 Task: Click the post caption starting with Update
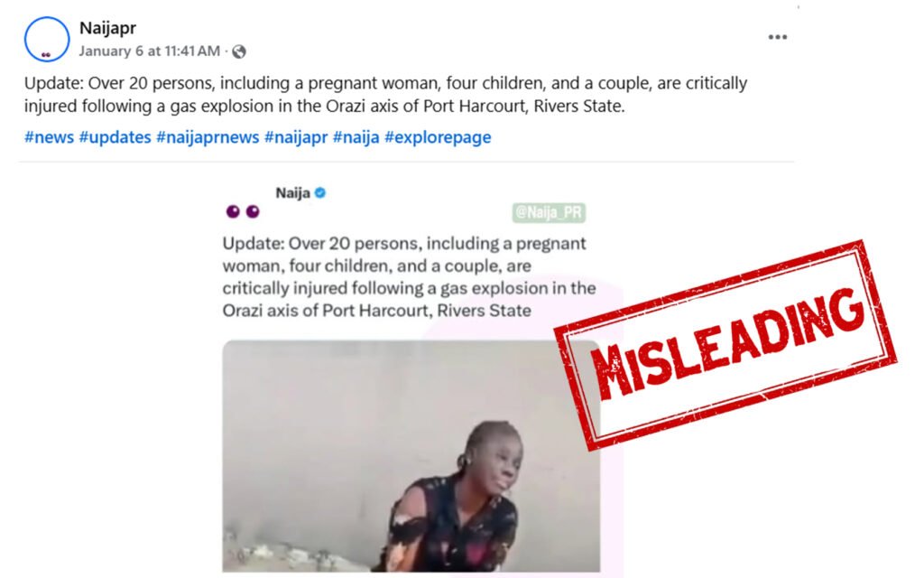point(385,94)
